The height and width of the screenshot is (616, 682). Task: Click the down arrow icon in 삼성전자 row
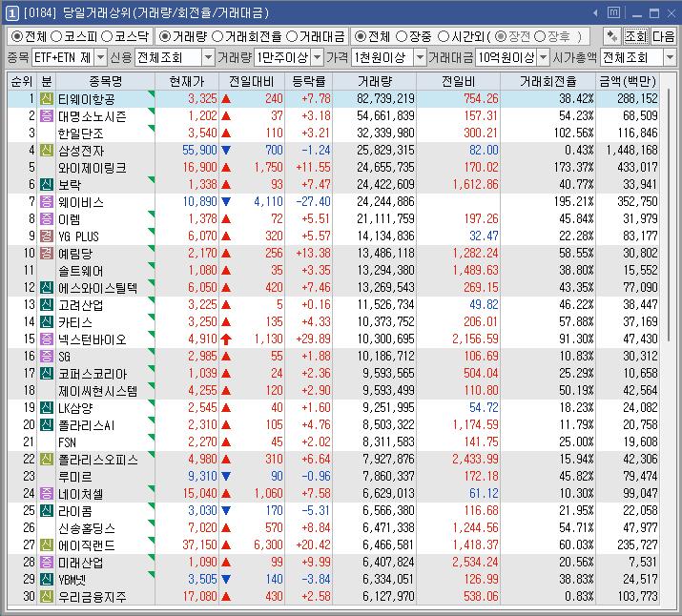coord(226,151)
